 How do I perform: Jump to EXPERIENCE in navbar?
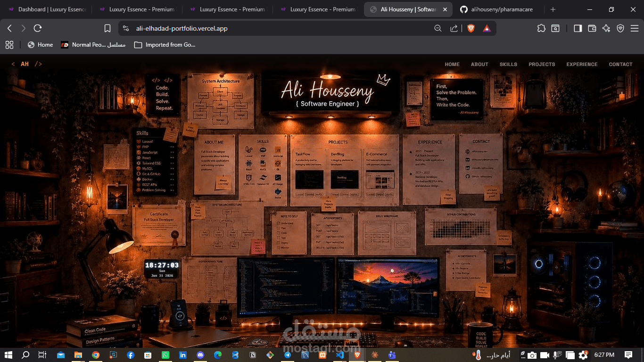click(x=582, y=64)
